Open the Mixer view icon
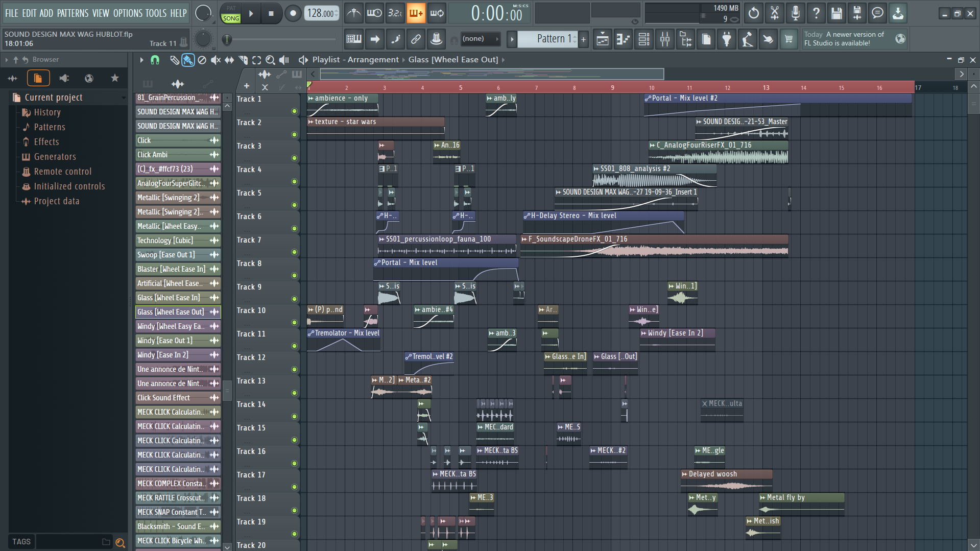This screenshot has height=551, width=980. [665, 39]
